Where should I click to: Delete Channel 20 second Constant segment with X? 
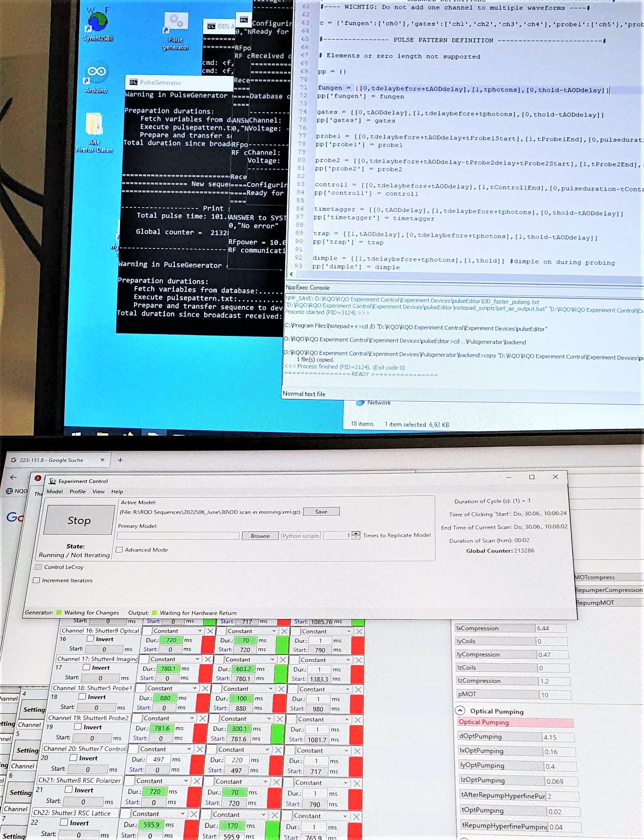point(278,750)
